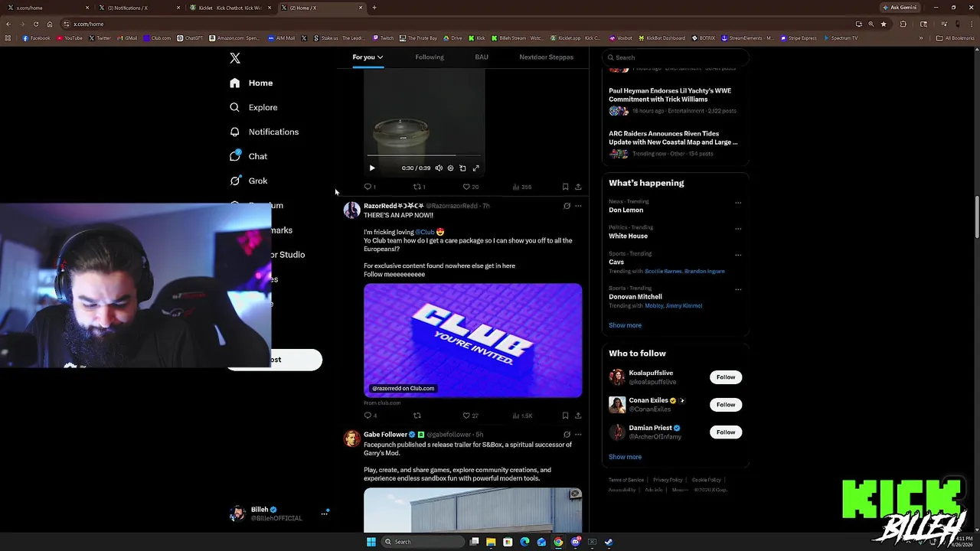Open more options for Don Lemon trend

click(x=738, y=203)
